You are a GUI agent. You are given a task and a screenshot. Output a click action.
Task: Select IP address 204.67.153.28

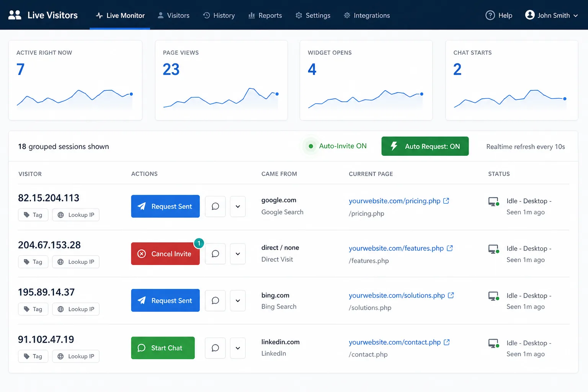pyautogui.click(x=49, y=245)
